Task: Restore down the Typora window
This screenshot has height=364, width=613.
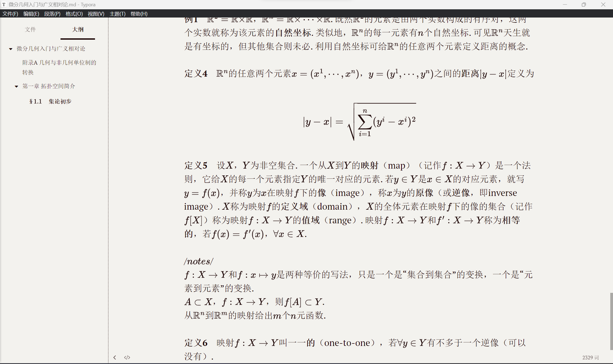Action: (x=584, y=5)
